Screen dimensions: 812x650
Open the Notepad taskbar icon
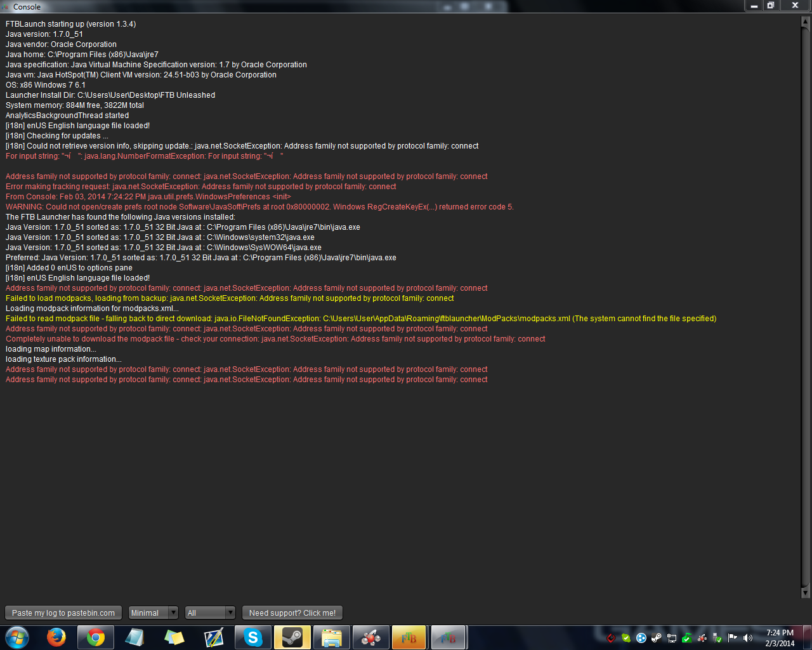pyautogui.click(x=135, y=637)
